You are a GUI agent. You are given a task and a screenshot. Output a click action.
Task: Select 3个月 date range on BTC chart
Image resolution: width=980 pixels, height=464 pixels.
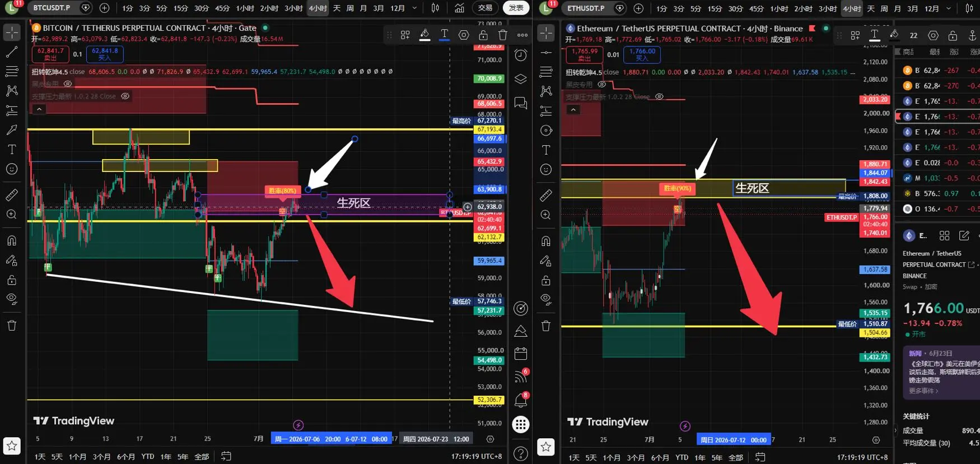101,457
